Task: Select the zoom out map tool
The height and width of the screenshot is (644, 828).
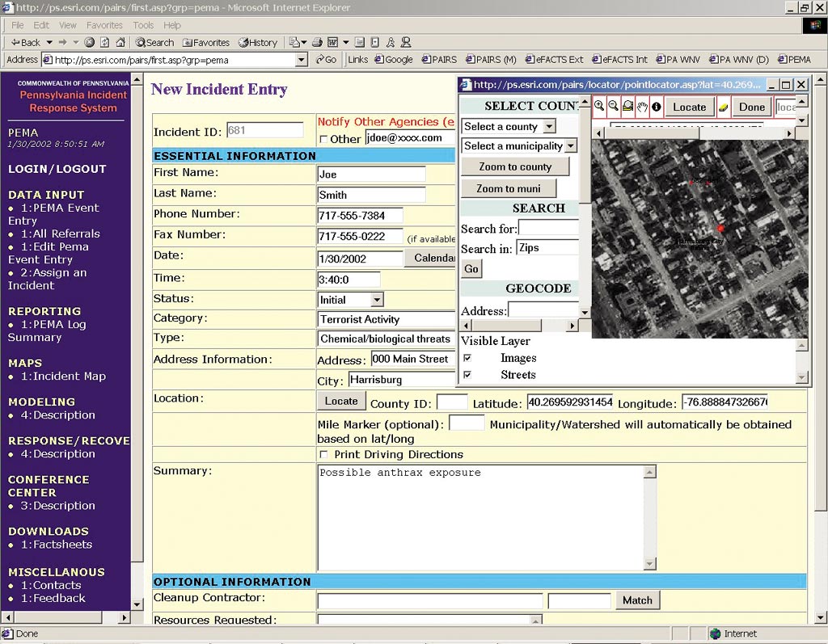Action: (613, 107)
